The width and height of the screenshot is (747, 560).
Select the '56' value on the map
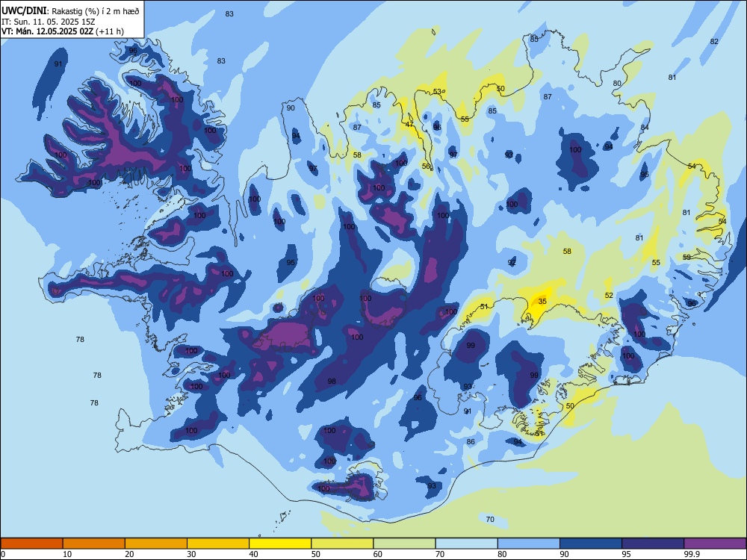pos(426,167)
